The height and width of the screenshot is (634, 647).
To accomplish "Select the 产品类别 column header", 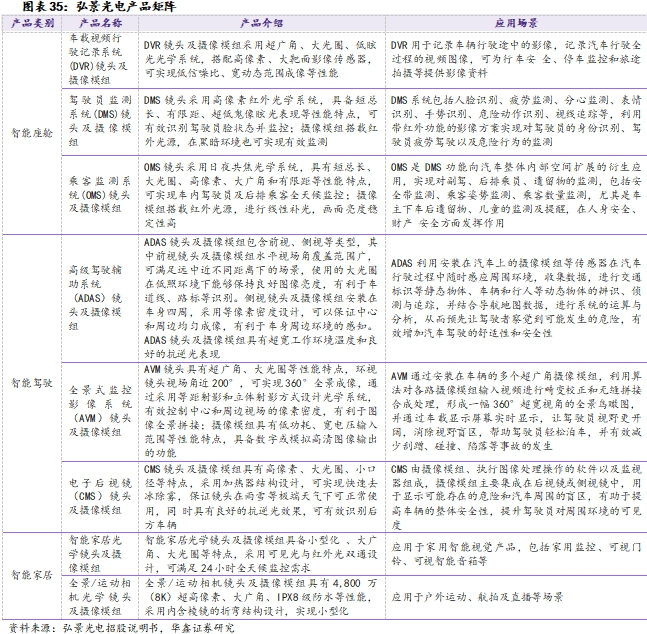I will point(32,23).
